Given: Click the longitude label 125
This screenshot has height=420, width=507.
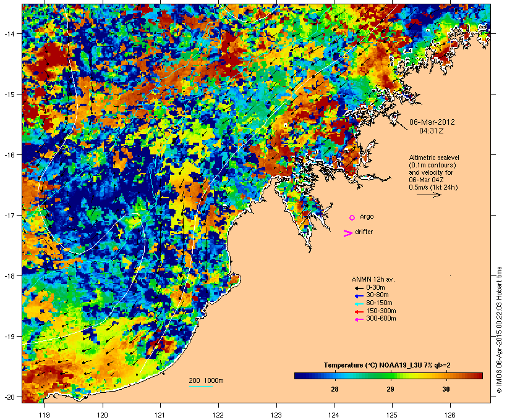Looking at the screenshot, I should point(392,415).
